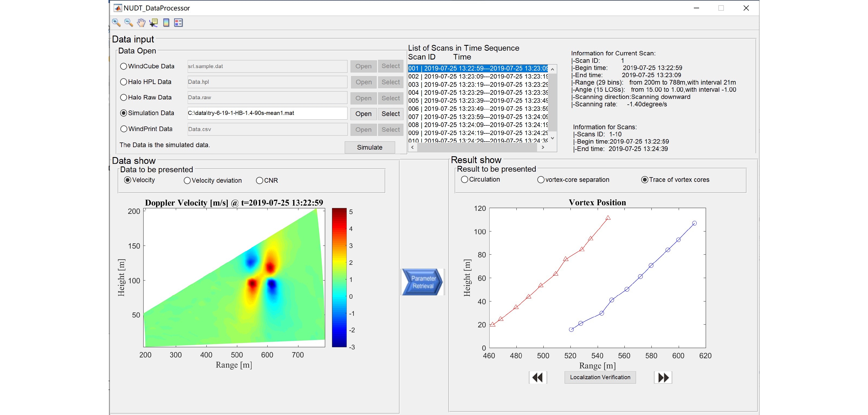The image size is (868, 415).
Task: Select the Circulation result radio button
Action: point(464,180)
